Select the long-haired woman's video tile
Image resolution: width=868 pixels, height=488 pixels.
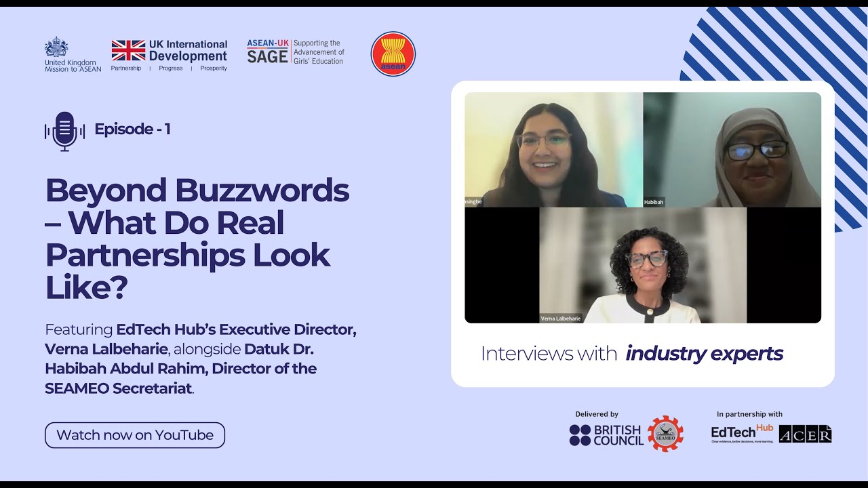click(554, 150)
